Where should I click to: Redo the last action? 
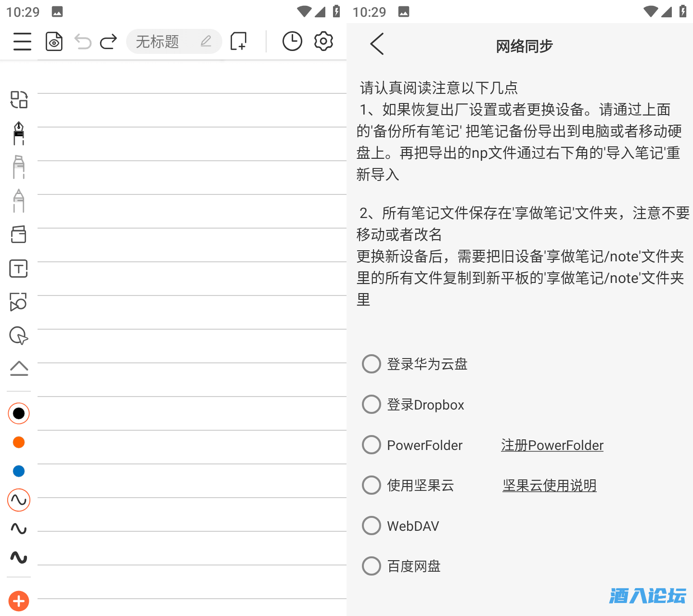[108, 42]
